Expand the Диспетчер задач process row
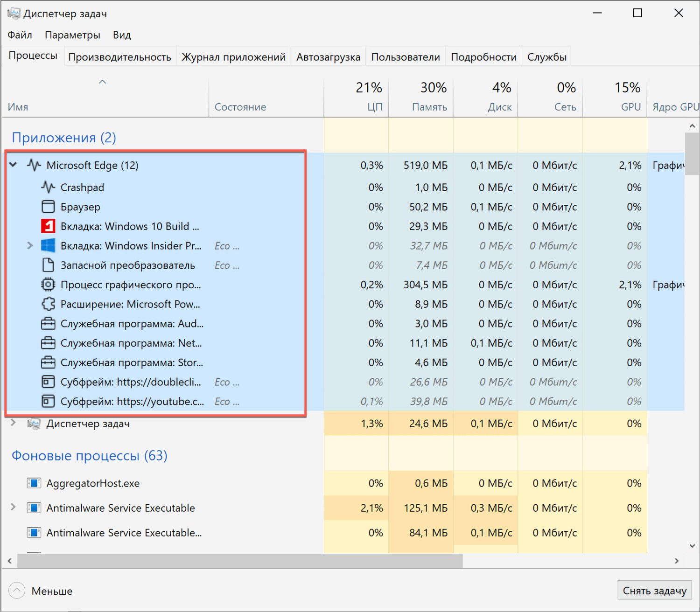 (14, 423)
